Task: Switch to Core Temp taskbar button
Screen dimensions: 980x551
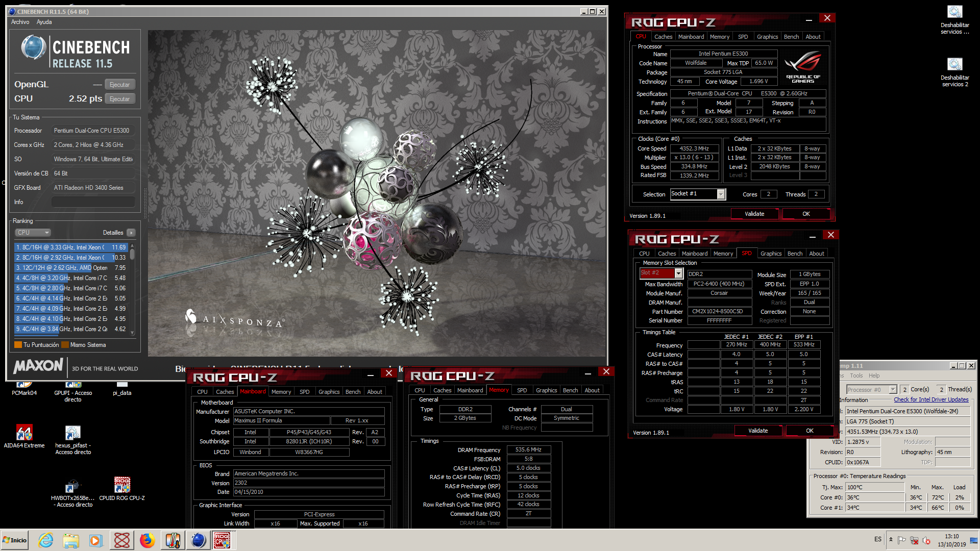Action: click(x=173, y=540)
